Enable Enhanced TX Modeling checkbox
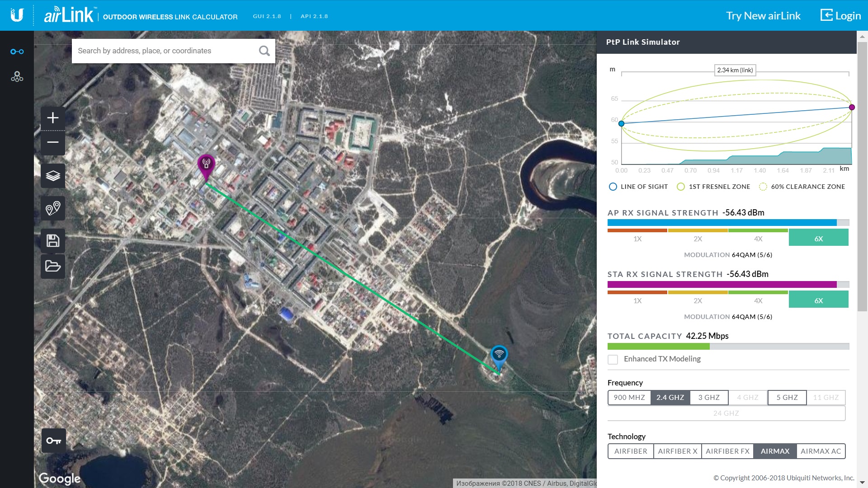Viewport: 868px width, 488px height. pyautogui.click(x=613, y=359)
